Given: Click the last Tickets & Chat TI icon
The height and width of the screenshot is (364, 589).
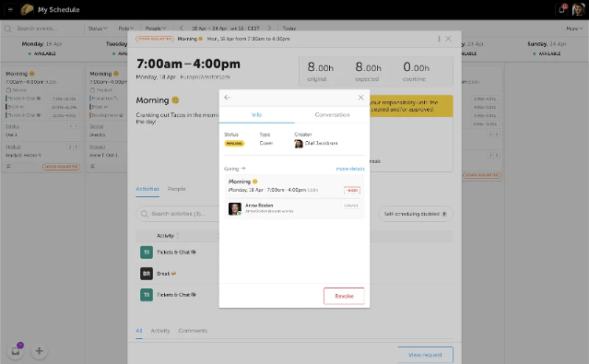Looking at the screenshot, I should (x=147, y=295).
